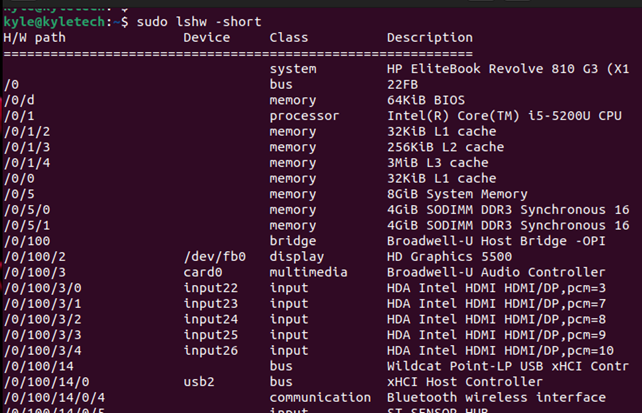
Task: Click the 'HD Graphics 5500' display description
Action: [449, 257]
